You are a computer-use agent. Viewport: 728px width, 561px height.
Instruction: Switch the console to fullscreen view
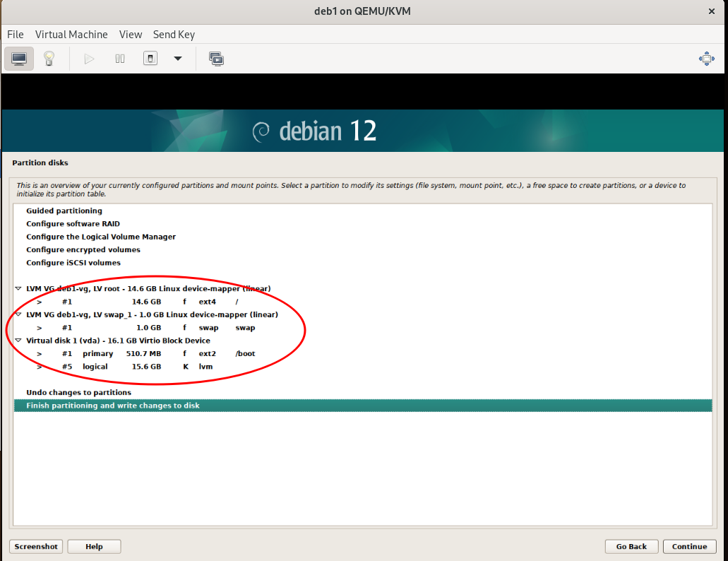tap(706, 59)
